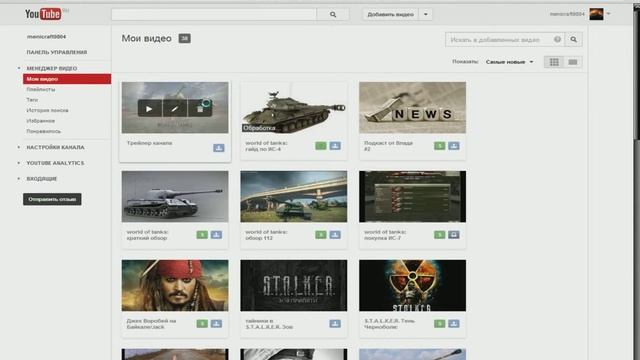Open the Трейлер канала title link

point(149,143)
